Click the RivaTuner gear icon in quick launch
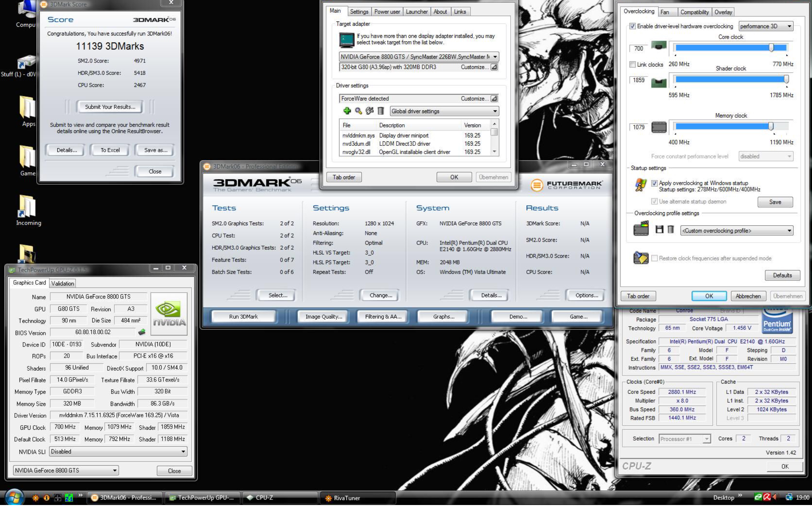The image size is (812, 507). (x=35, y=497)
